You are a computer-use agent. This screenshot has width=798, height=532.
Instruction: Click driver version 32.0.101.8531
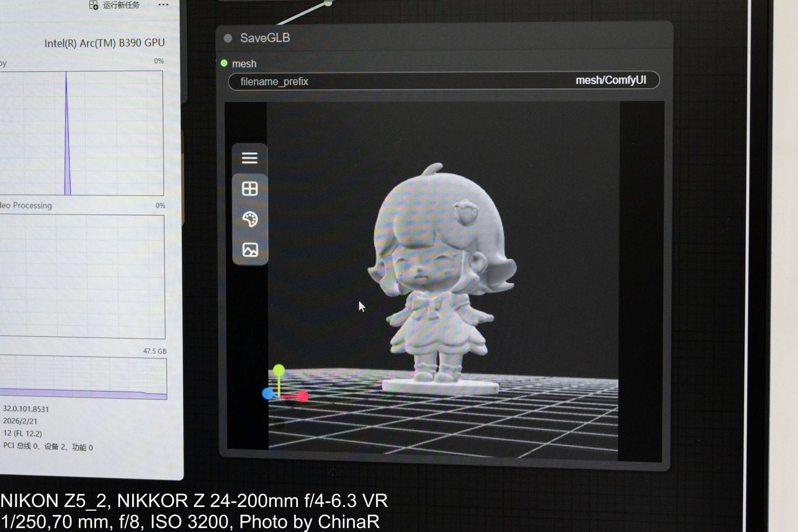[x=26, y=409]
